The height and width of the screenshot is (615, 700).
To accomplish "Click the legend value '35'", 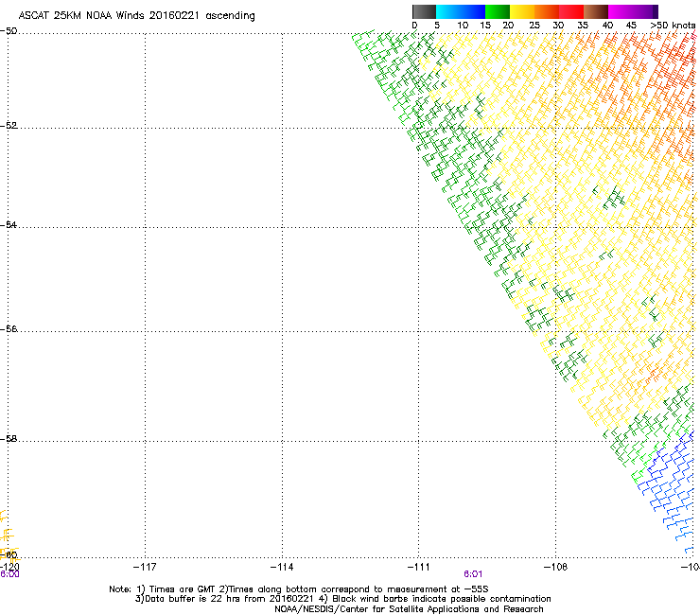I will click(x=583, y=26).
